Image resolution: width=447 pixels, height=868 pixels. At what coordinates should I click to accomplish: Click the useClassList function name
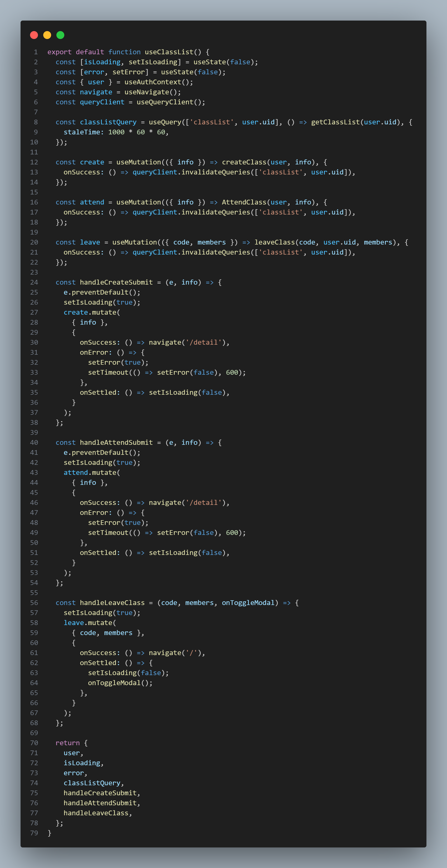(169, 52)
